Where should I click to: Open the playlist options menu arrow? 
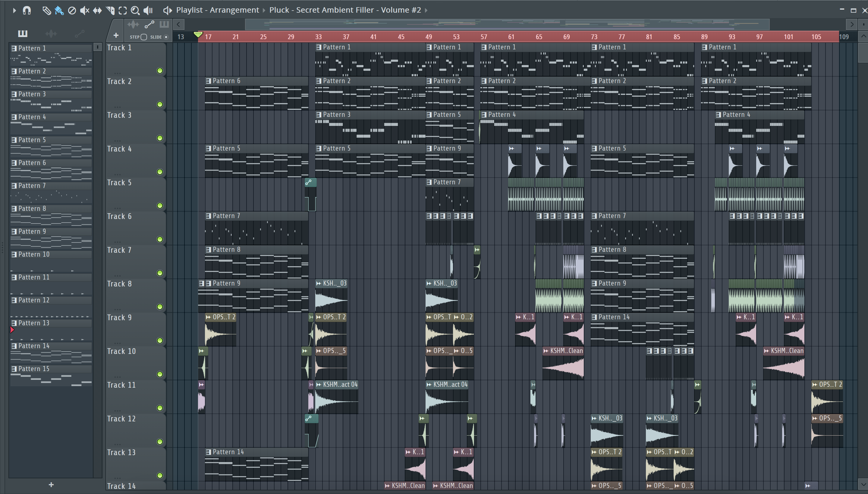click(14, 10)
